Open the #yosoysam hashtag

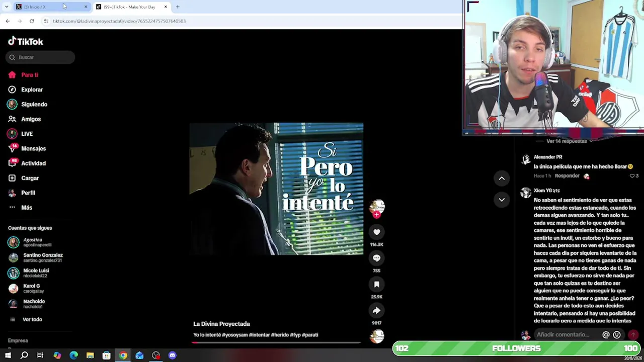pos(235,335)
